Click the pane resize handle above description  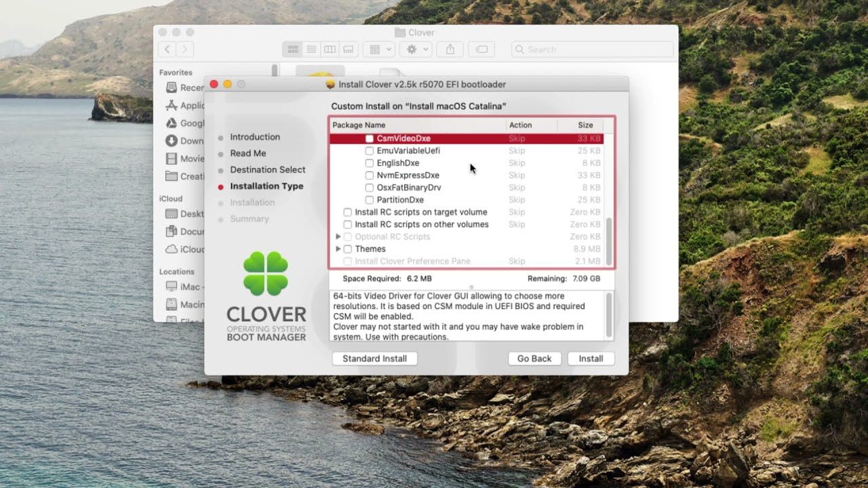pyautogui.click(x=472, y=287)
